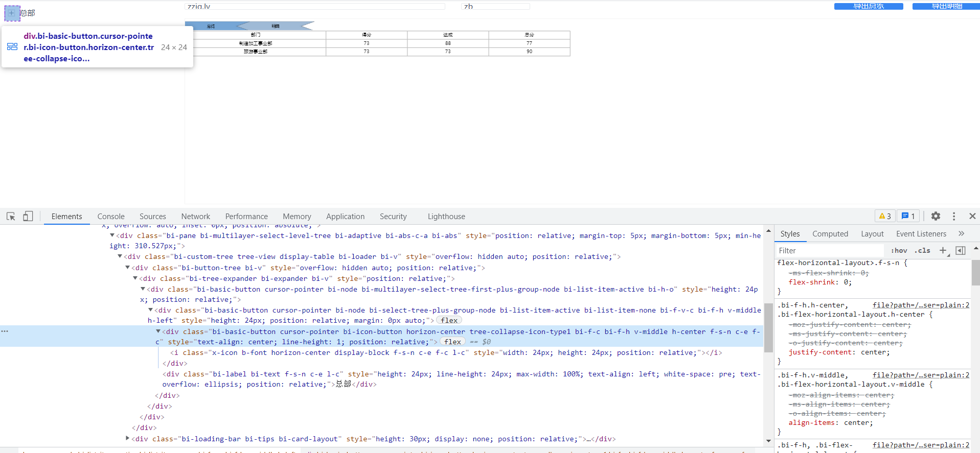
Task: Switch to the Styles sidebar tab
Action: 790,234
